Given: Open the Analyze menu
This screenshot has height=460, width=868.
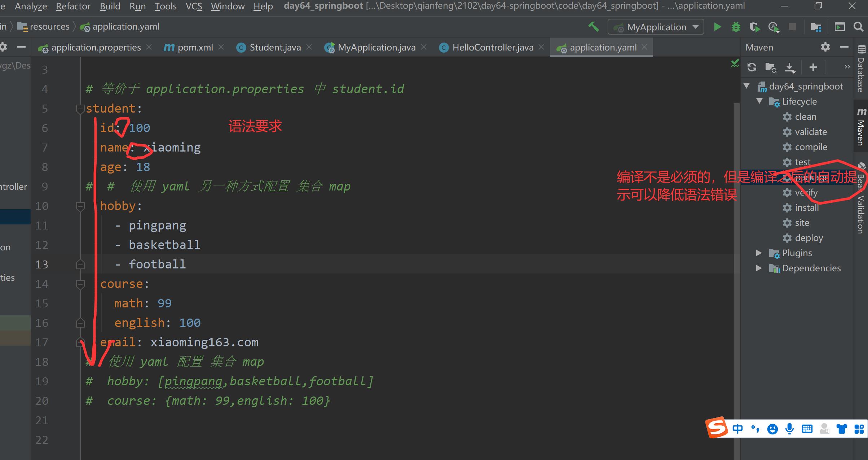Looking at the screenshot, I should (31, 6).
